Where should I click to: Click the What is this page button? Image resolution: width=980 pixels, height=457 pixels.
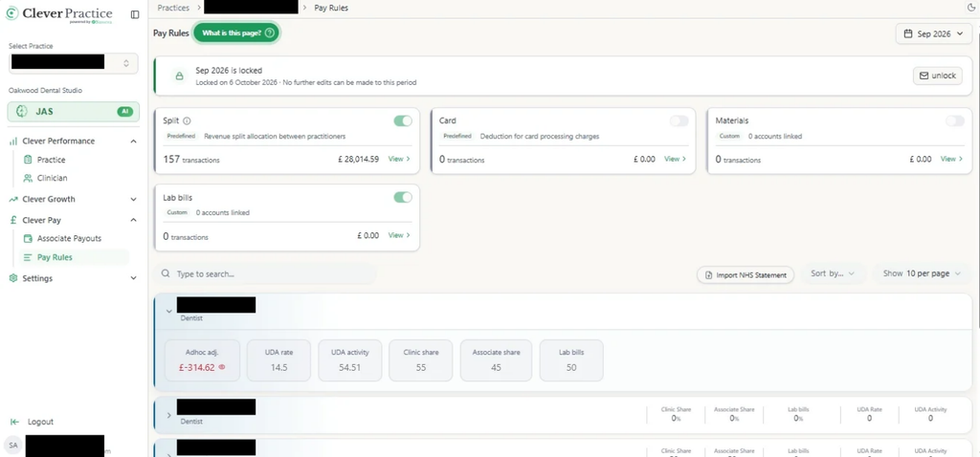click(x=236, y=33)
